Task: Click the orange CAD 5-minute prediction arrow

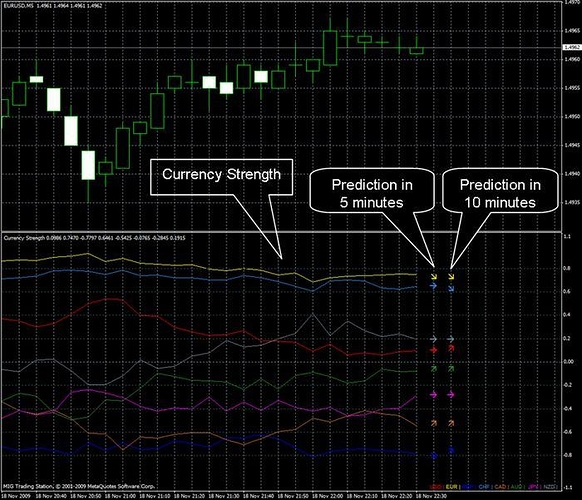Action: click(433, 423)
